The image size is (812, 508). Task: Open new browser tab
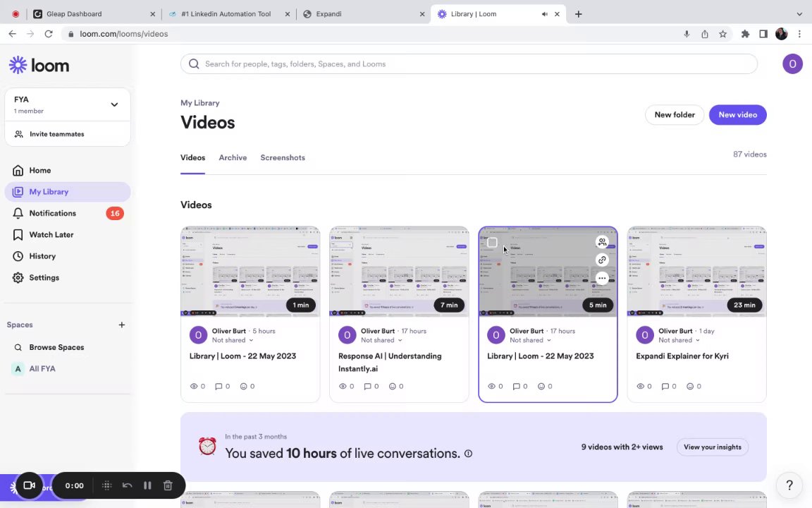579,14
